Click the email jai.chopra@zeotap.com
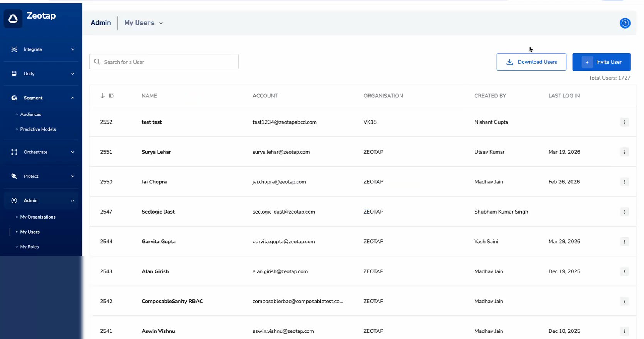The image size is (644, 339). [x=279, y=182]
